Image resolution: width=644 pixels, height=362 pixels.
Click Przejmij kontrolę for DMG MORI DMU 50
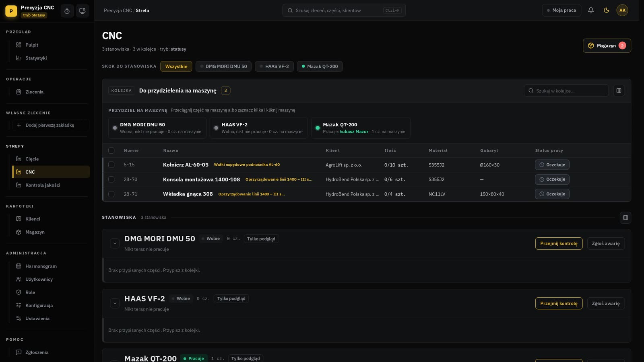point(559,243)
